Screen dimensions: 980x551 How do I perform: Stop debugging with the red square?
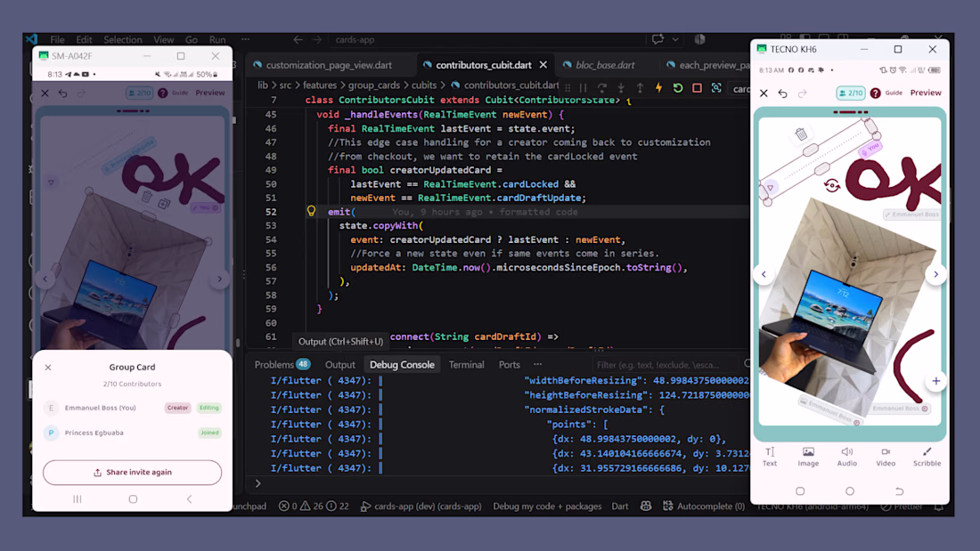[x=697, y=88]
